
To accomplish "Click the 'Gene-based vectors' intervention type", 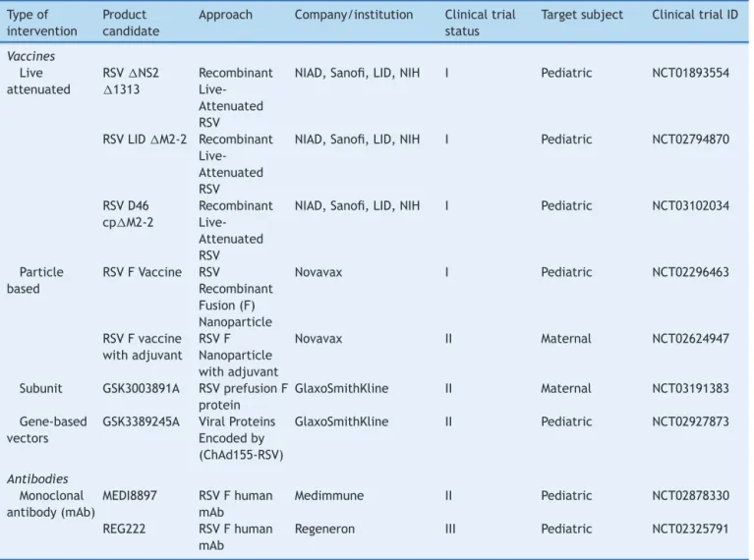I will (46, 429).
